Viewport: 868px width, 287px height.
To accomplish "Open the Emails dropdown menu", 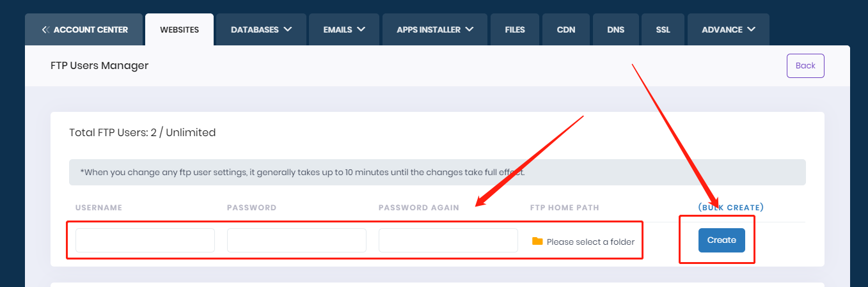I will click(x=344, y=29).
